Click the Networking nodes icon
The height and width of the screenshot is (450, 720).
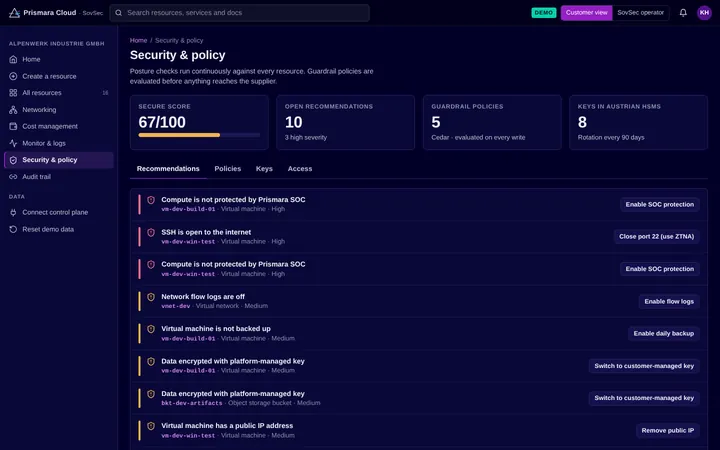(13, 110)
